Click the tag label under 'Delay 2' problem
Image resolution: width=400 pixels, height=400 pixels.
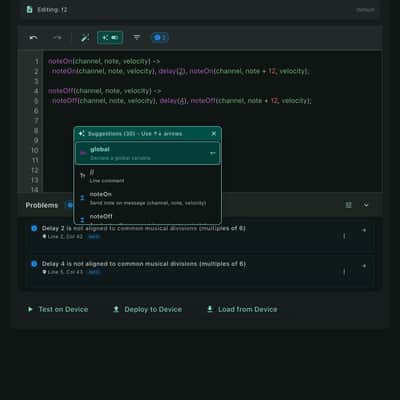click(94, 237)
